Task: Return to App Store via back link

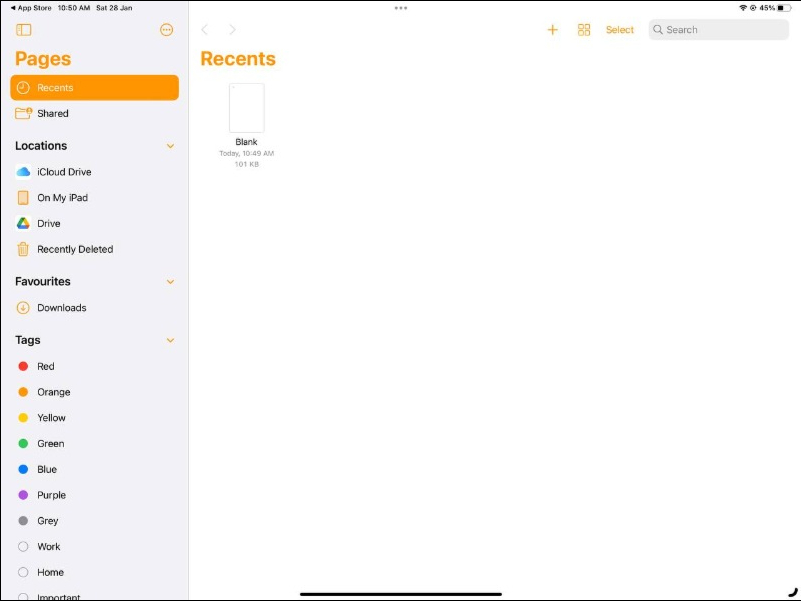Action: [31, 8]
